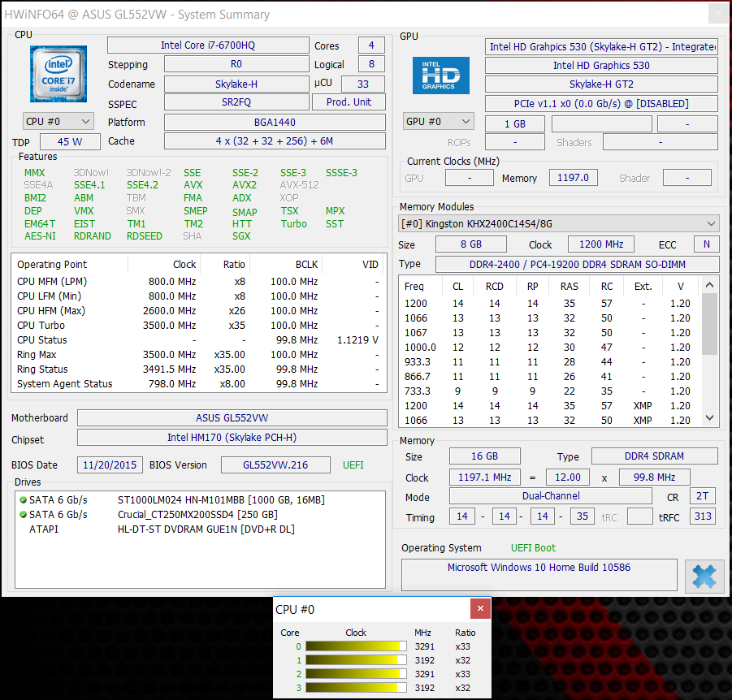
Task: Click the CR 2T value field
Action: tap(703, 495)
